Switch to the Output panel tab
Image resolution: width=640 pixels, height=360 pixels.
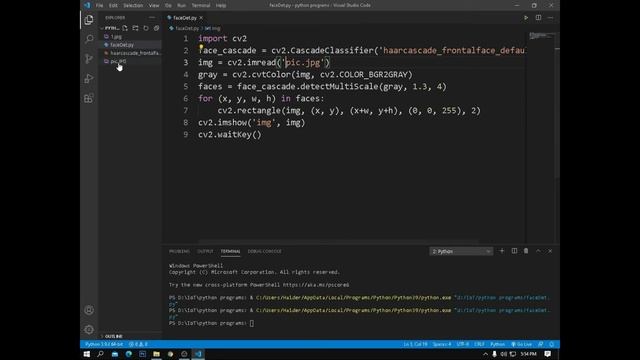tap(205, 251)
